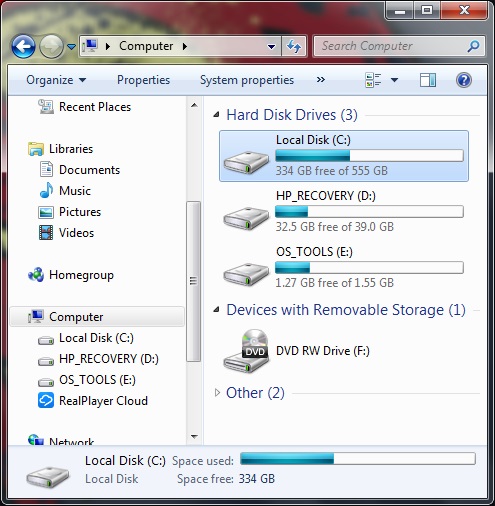Open the recent pages history arrow
The height and width of the screenshot is (506, 495).
71,46
